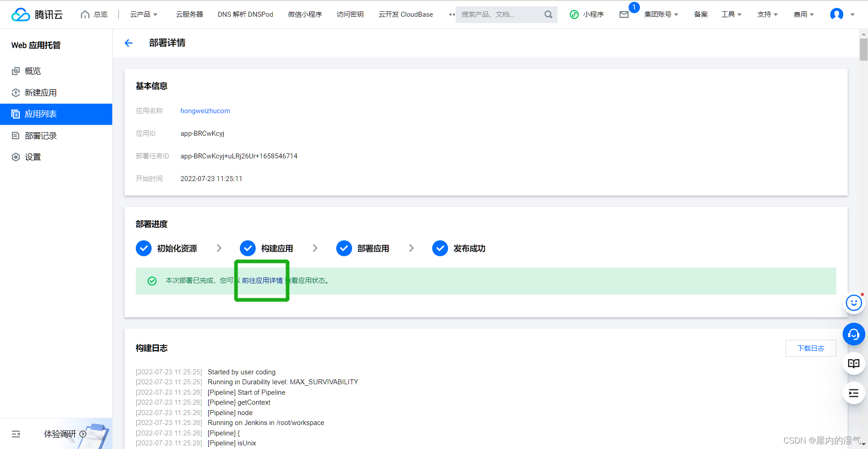
Task: Click the 前往应用详情 link
Action: pos(262,281)
